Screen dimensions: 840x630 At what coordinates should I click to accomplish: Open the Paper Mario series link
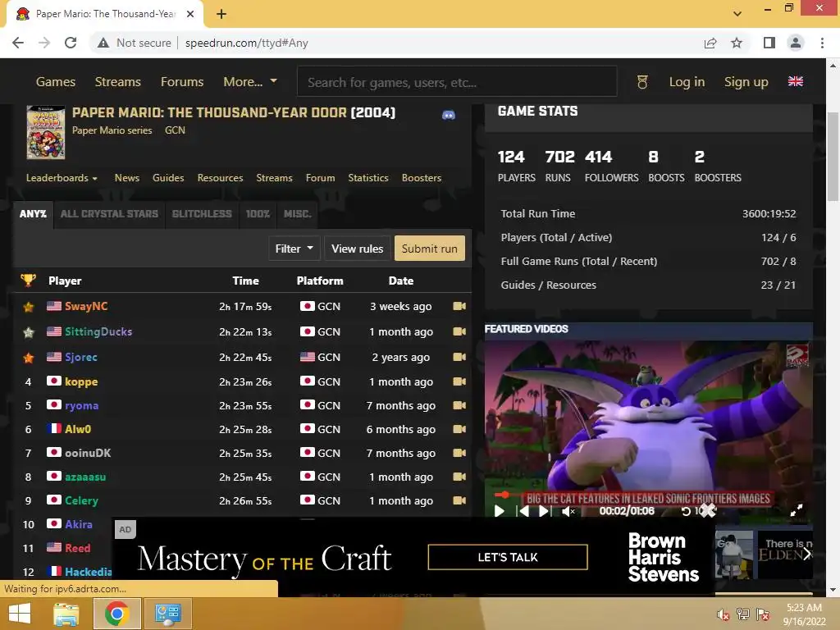click(112, 130)
